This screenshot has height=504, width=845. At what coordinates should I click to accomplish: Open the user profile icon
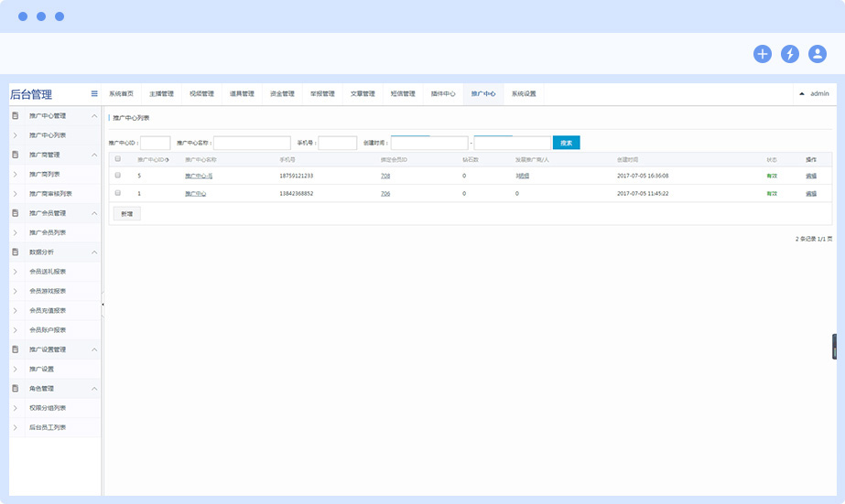818,54
